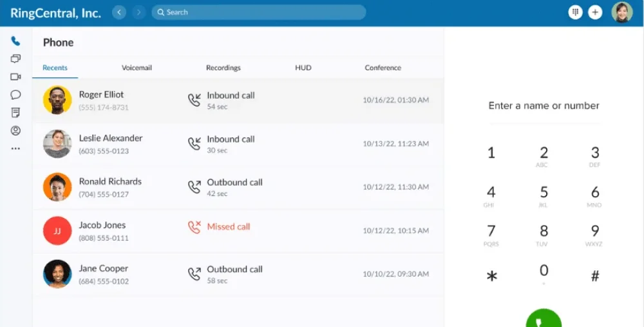Dial digit 7 PQRS on the keypad
Screen dimensions: 644x327
(491, 235)
